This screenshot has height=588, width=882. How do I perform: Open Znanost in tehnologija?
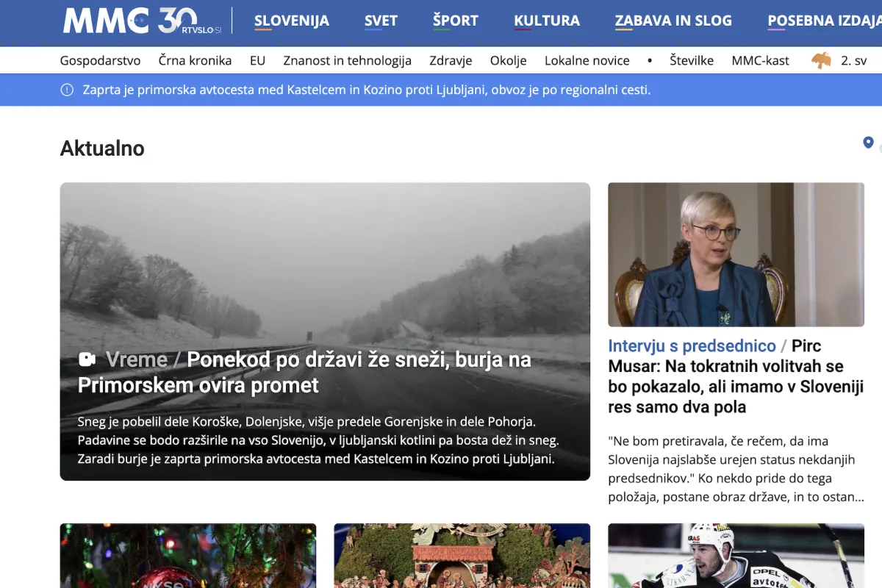point(347,60)
